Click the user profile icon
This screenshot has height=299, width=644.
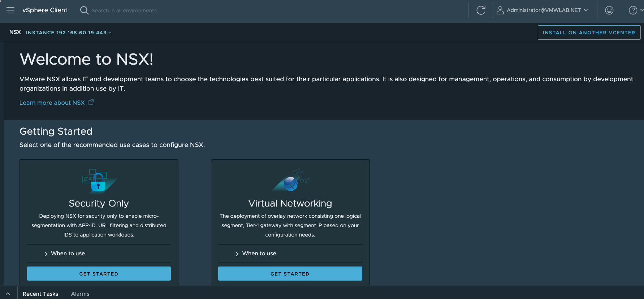(x=500, y=10)
